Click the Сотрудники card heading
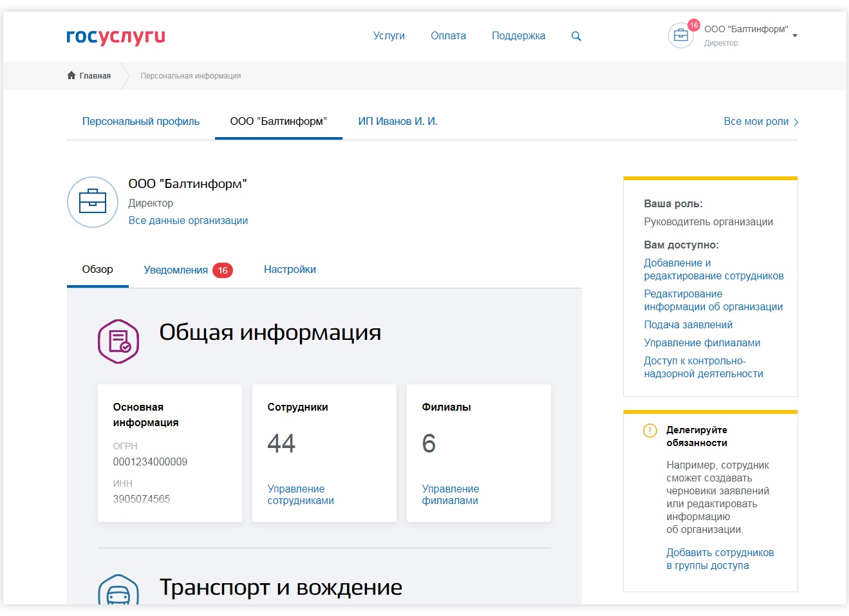Image resolution: width=849 pixels, height=616 pixels. click(x=297, y=407)
